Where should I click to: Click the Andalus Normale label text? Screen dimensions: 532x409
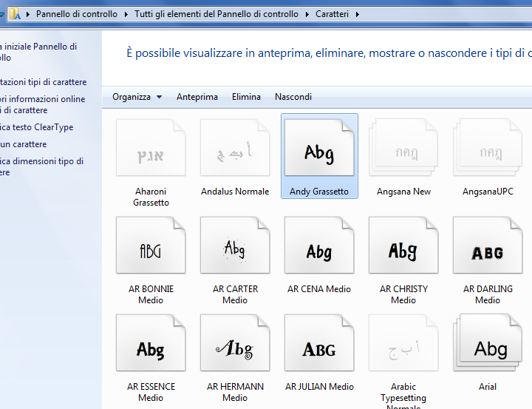235,192
